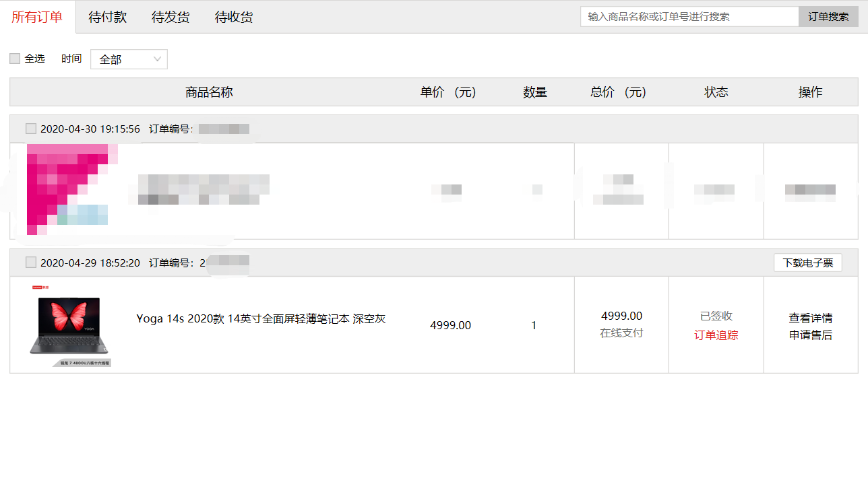Check the order dated 2020-04-29 18:52:20
This screenshot has height=480, width=868.
click(31, 263)
